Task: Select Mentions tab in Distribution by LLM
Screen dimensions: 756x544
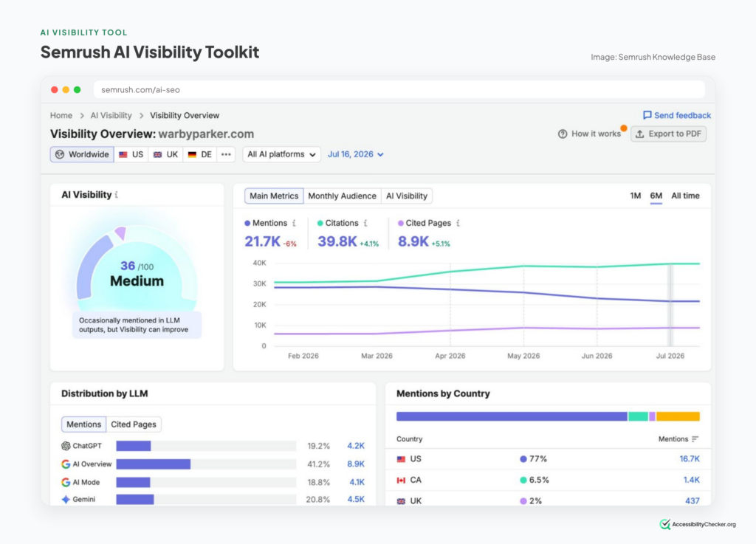Action: 84,424
